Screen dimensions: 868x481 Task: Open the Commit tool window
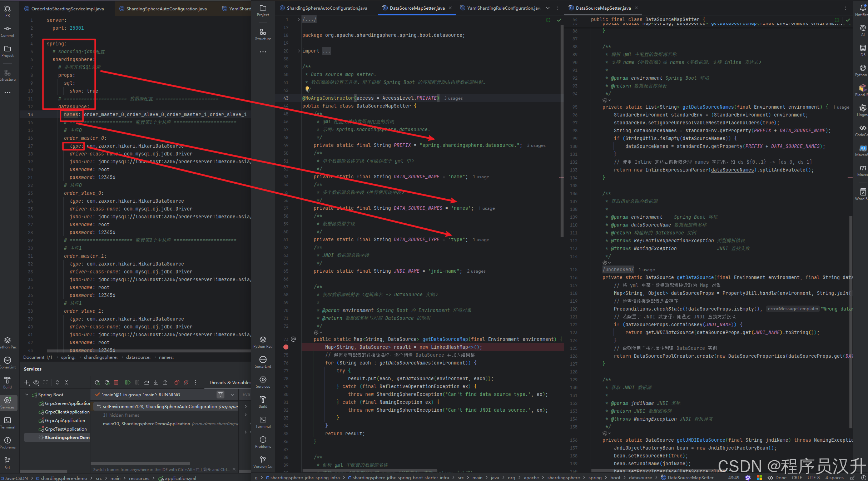click(x=8, y=31)
